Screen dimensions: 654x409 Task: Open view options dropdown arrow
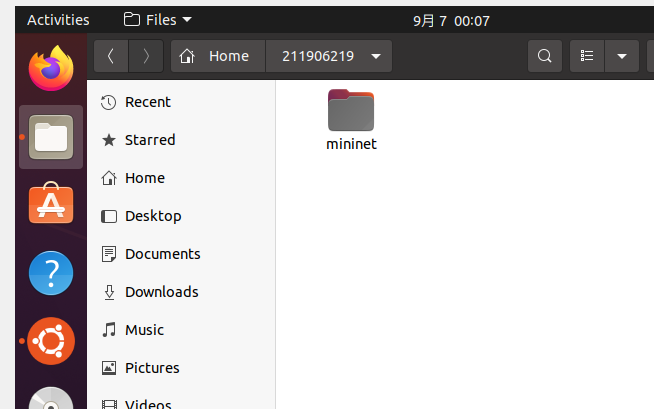(x=622, y=56)
